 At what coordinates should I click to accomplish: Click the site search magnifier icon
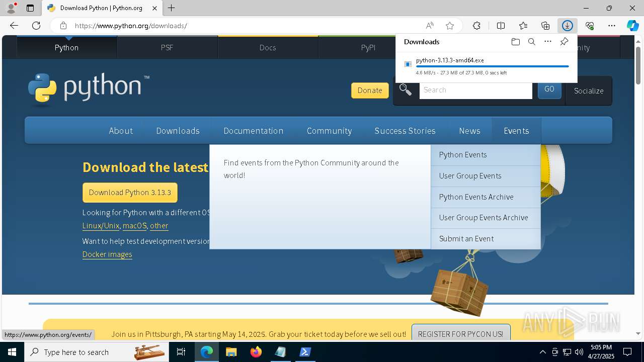click(406, 90)
